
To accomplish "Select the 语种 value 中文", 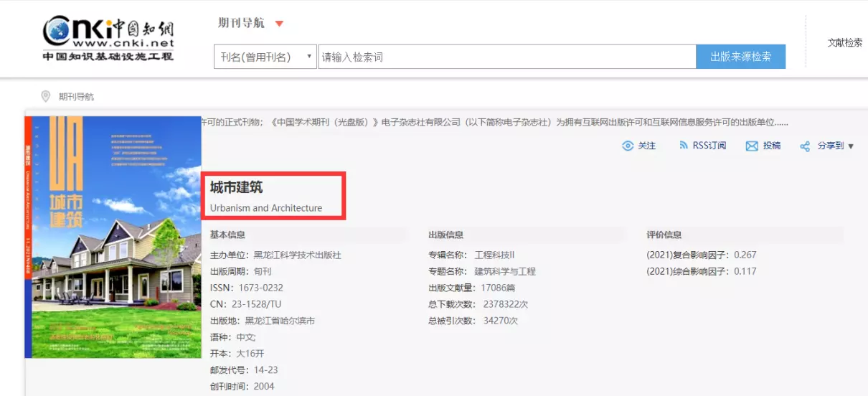I will tap(245, 337).
